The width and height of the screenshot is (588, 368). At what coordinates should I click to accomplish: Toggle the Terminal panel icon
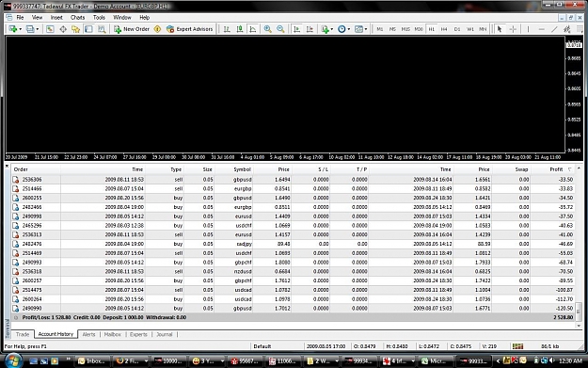click(x=88, y=29)
